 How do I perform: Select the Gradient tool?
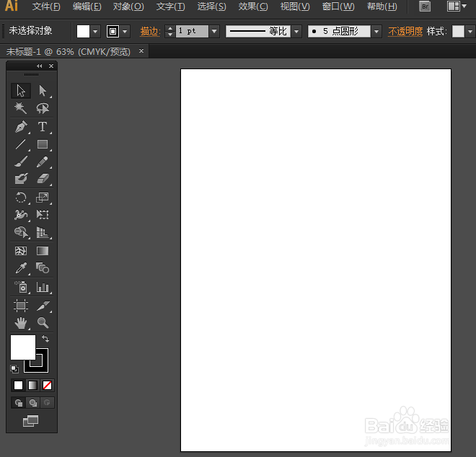[x=43, y=251]
